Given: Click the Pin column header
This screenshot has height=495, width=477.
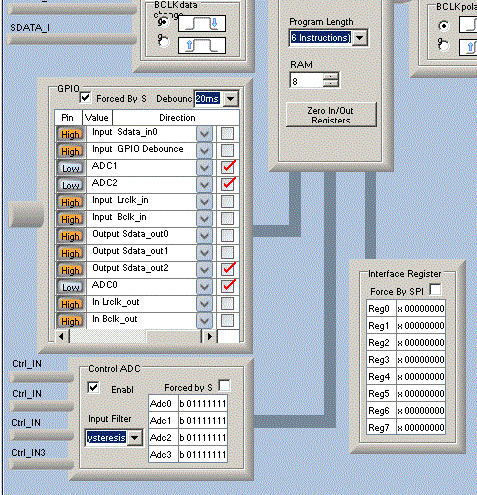Looking at the screenshot, I should [x=68, y=118].
